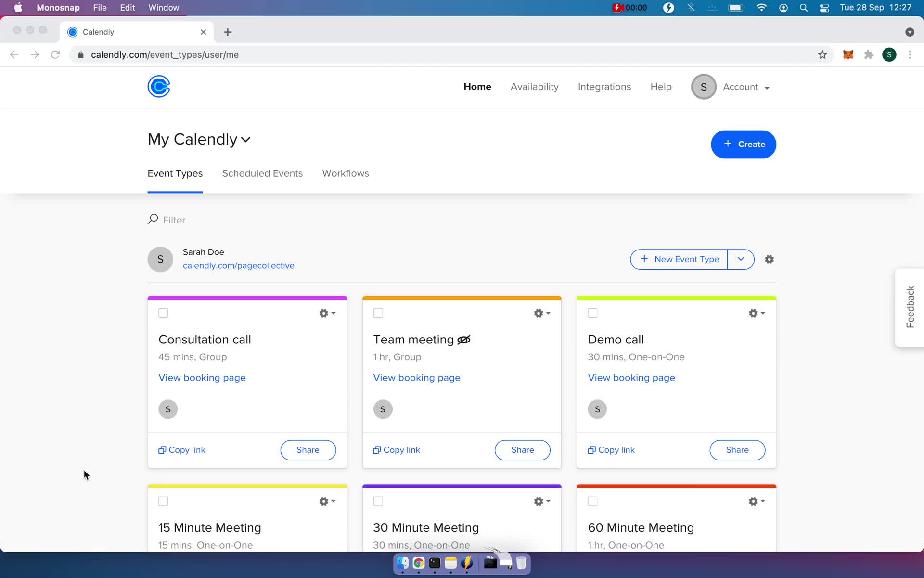
Task: Open the Window menu in menu bar
Action: (164, 8)
